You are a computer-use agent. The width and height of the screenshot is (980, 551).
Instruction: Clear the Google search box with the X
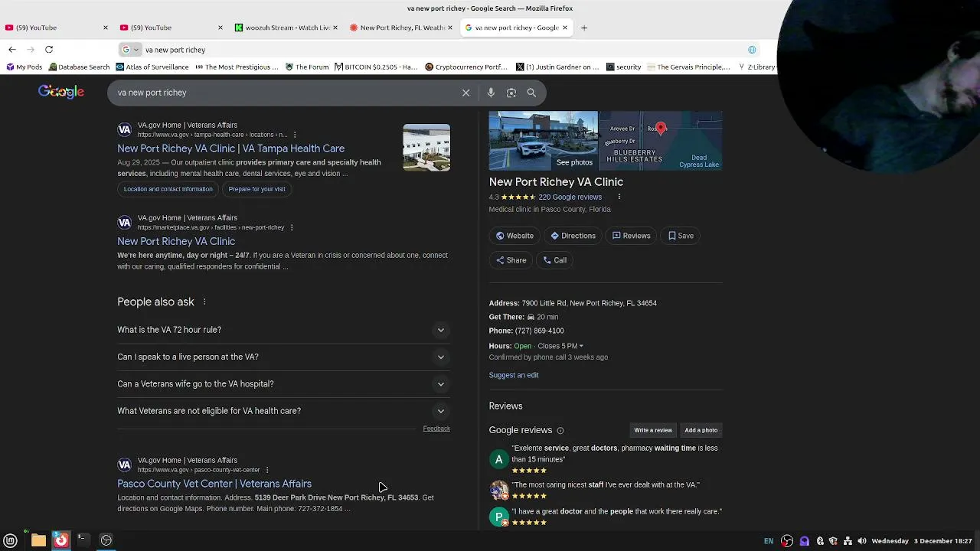pos(465,93)
